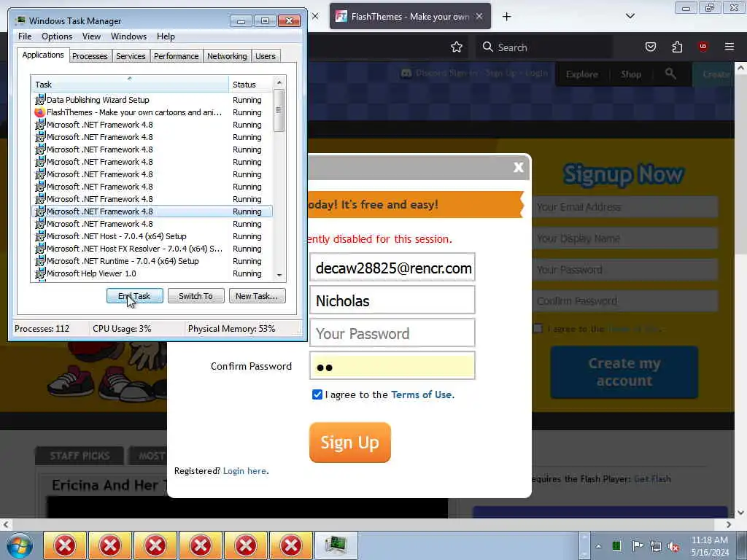Click the Your Password field in dialog

(392, 332)
